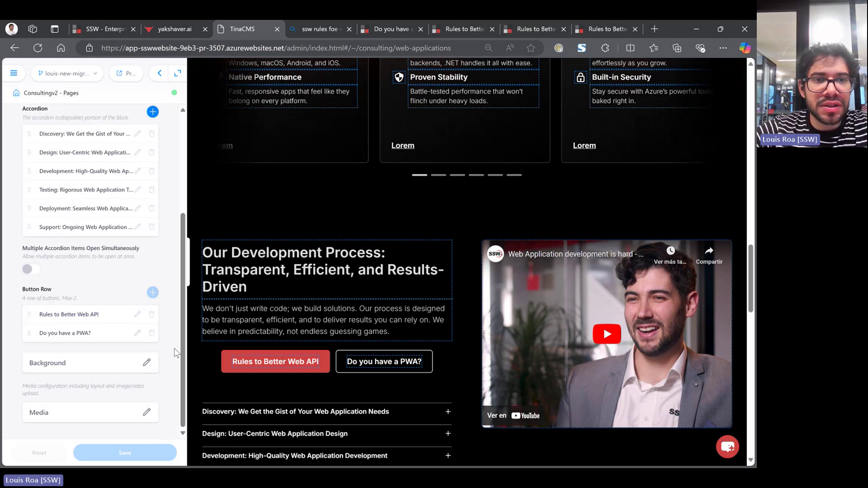868x488 pixels.
Task: Click Ver más tarde clock on video
Action: tap(670, 255)
